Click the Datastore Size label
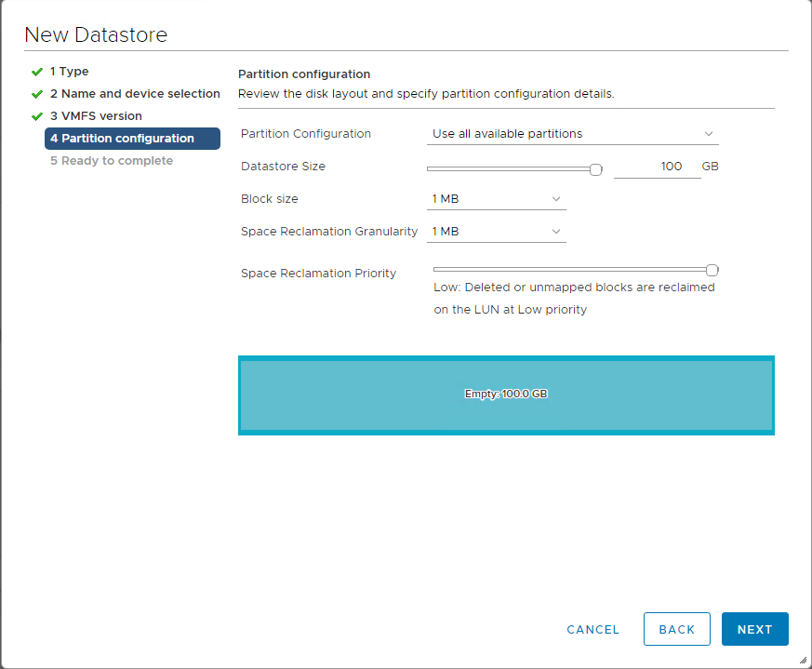The height and width of the screenshot is (669, 812). click(x=283, y=167)
